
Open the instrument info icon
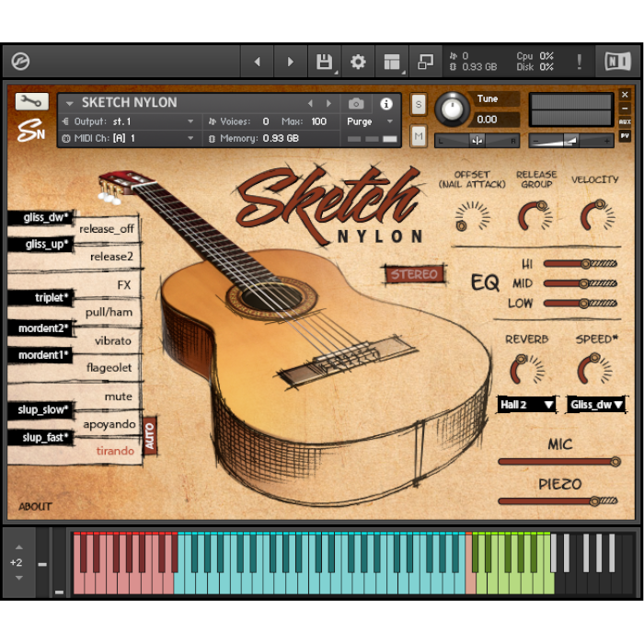click(386, 104)
